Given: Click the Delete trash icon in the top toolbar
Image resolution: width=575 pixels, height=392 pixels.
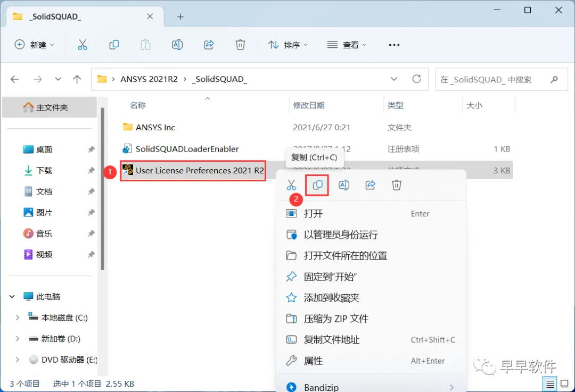Looking at the screenshot, I should [x=240, y=45].
